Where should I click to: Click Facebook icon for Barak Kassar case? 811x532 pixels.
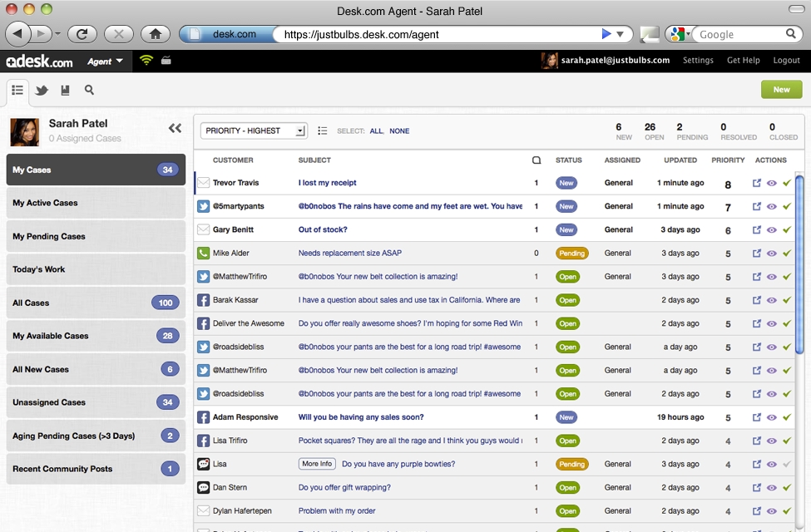(203, 300)
